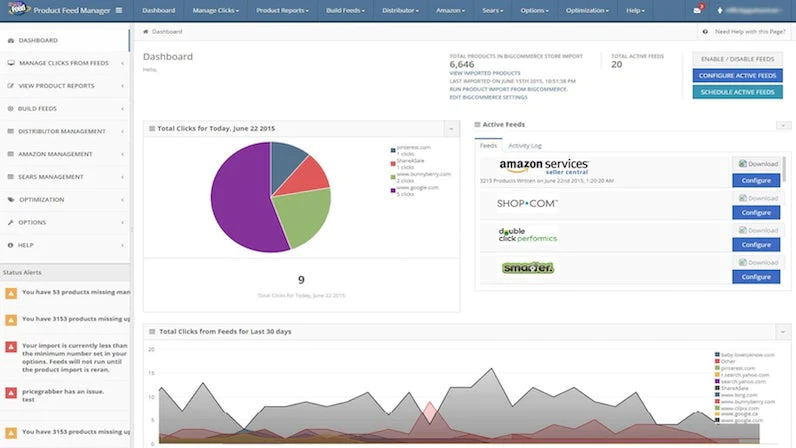Open the Build Feeds dropdown in top navigation
The width and height of the screenshot is (796, 448).
[345, 10]
